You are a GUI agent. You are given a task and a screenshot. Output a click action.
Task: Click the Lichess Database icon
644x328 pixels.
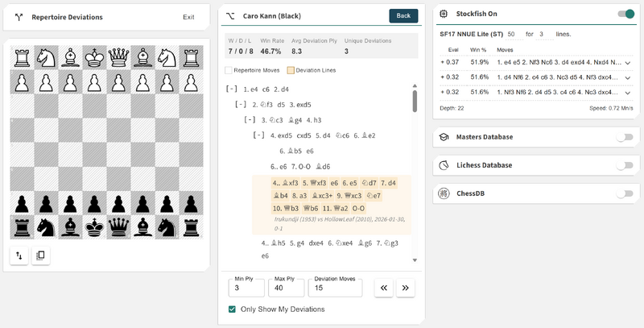pyautogui.click(x=444, y=165)
